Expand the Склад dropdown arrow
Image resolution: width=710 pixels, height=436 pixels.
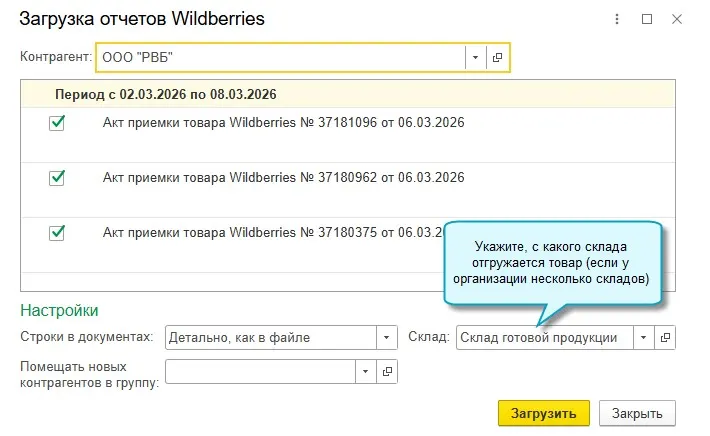point(643,337)
